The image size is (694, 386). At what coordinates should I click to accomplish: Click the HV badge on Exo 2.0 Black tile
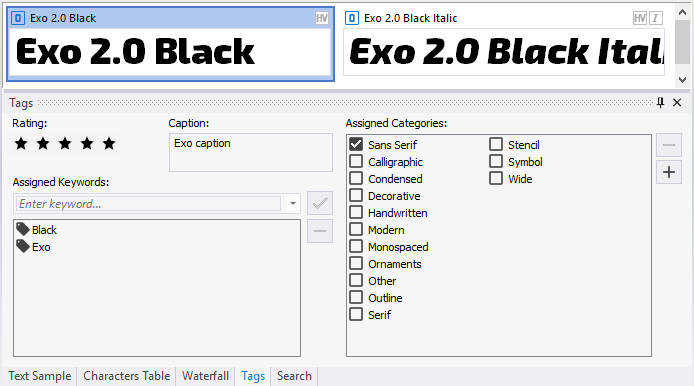[322, 18]
